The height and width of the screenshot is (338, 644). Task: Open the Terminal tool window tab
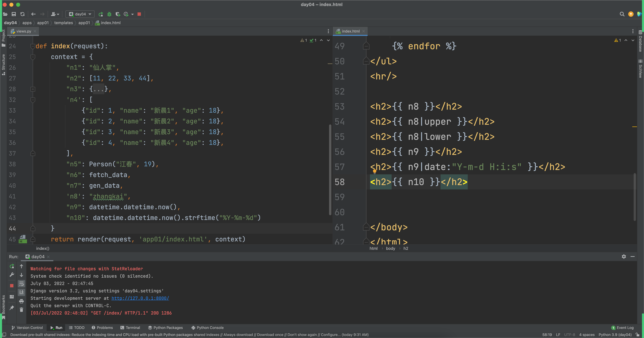(x=130, y=327)
